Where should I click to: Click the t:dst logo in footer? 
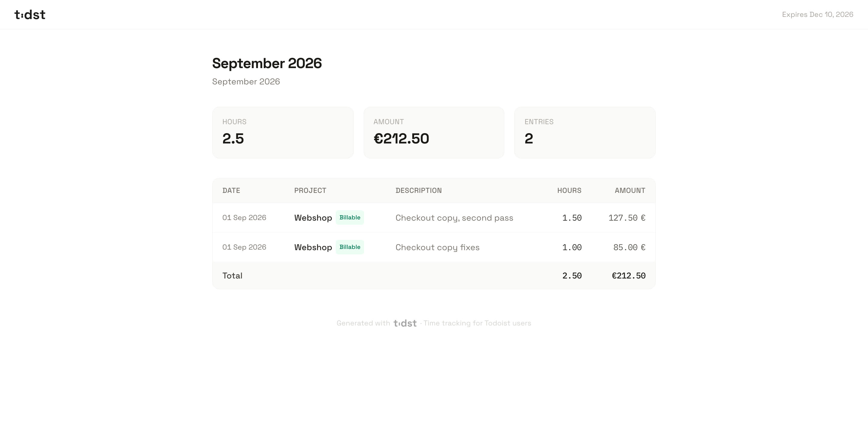tap(405, 323)
